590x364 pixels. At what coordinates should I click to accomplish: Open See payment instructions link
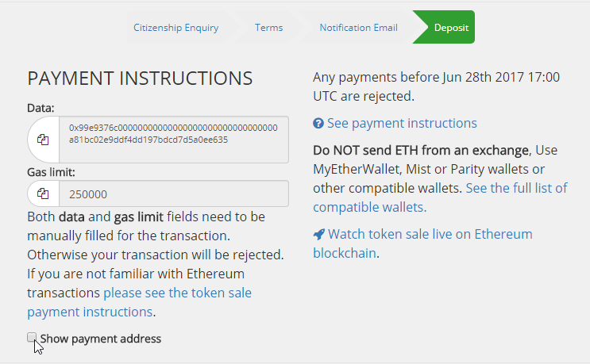(x=402, y=123)
